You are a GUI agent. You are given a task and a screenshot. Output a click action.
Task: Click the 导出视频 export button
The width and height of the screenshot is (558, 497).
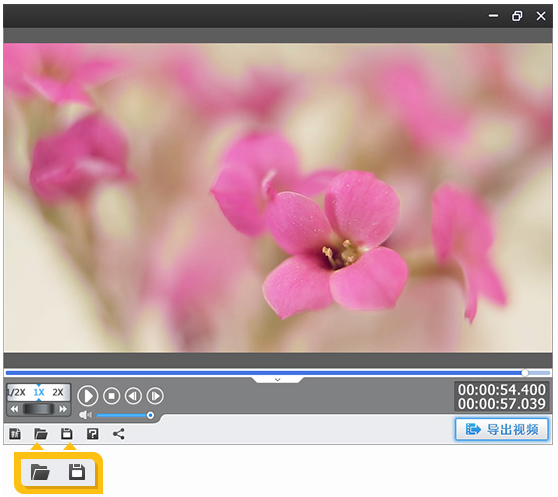point(502,429)
